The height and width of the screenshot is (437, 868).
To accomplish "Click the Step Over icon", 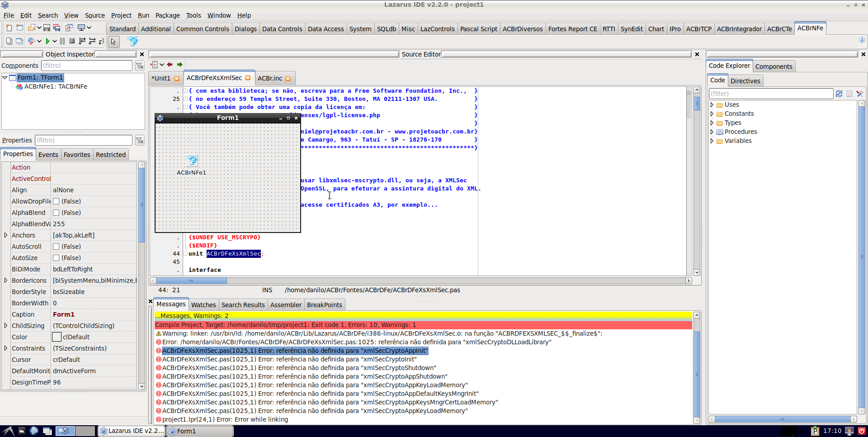I will (x=92, y=41).
